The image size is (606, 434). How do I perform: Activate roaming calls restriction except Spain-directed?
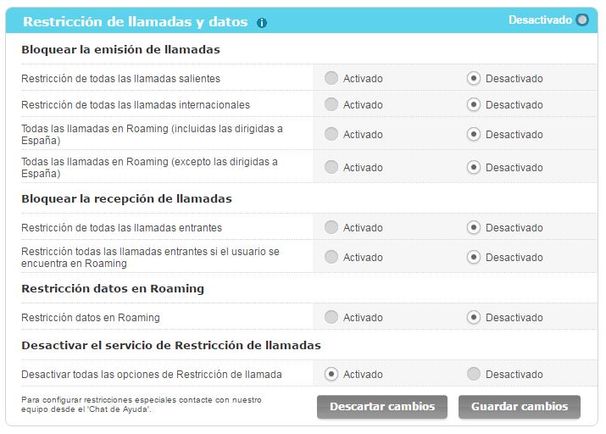[x=331, y=167]
